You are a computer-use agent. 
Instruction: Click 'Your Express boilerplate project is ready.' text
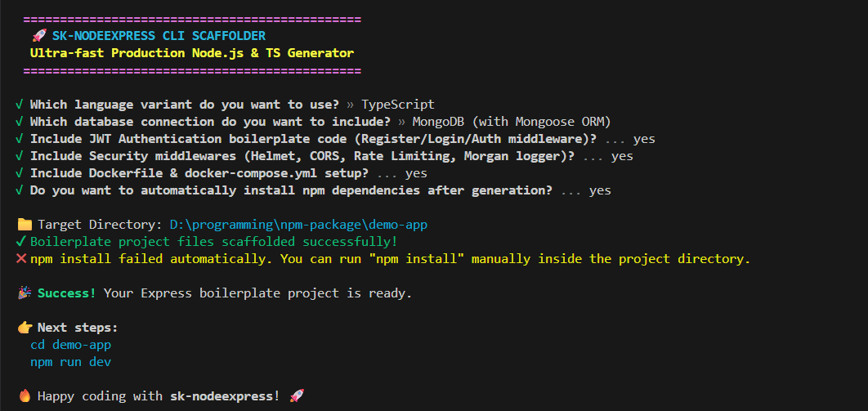click(258, 293)
